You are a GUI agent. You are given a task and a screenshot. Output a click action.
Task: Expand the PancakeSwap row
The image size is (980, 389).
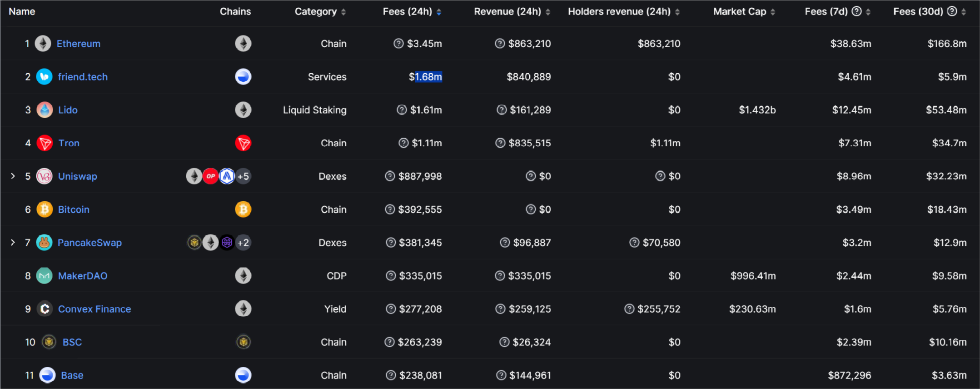click(x=13, y=243)
